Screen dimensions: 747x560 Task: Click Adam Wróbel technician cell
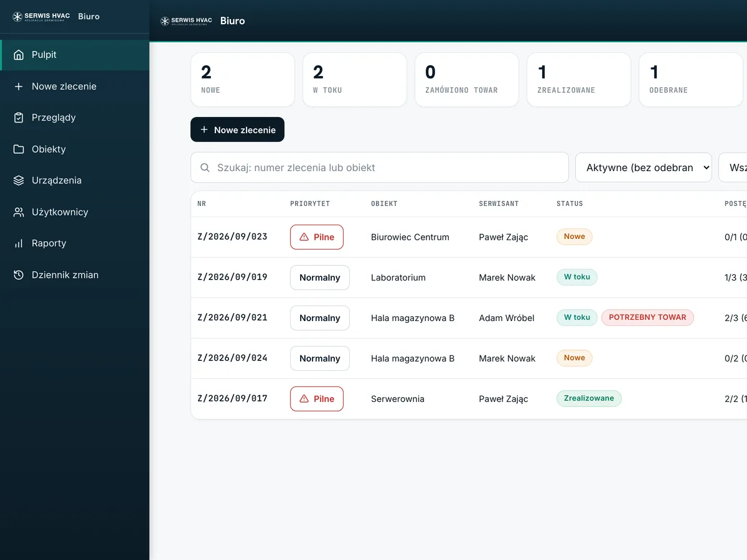point(507,318)
